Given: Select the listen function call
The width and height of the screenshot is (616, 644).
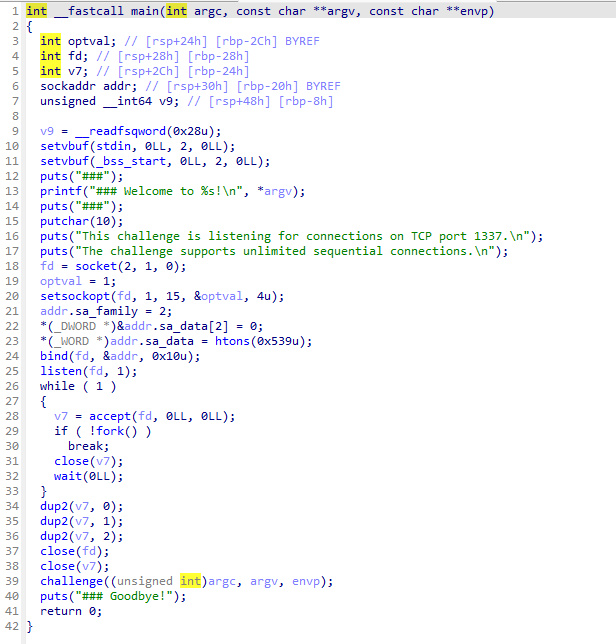Looking at the screenshot, I should [x=61, y=371].
